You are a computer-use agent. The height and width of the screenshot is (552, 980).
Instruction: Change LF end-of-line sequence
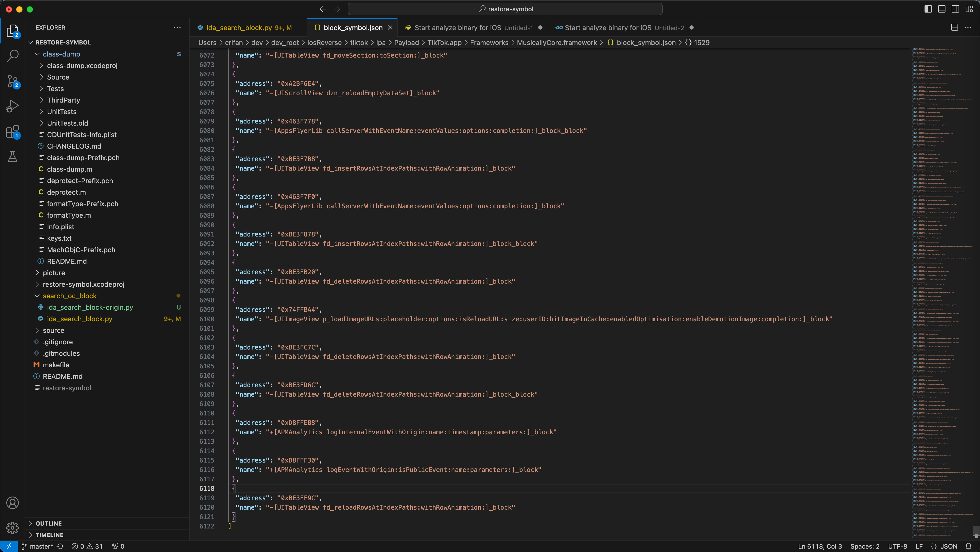[x=919, y=546]
